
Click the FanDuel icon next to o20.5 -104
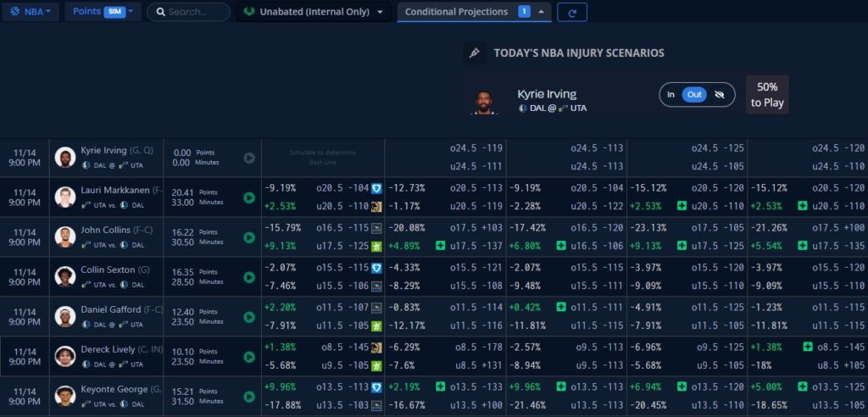click(376, 188)
